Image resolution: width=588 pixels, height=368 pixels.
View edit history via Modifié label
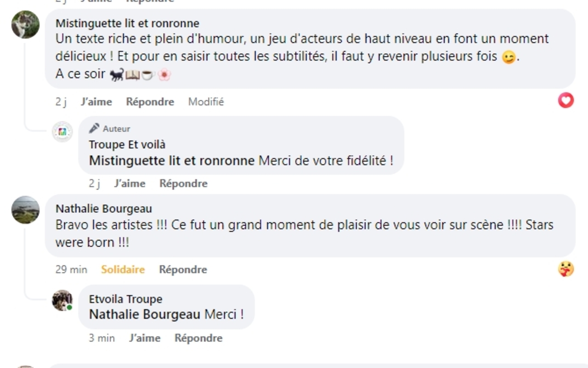coord(206,102)
